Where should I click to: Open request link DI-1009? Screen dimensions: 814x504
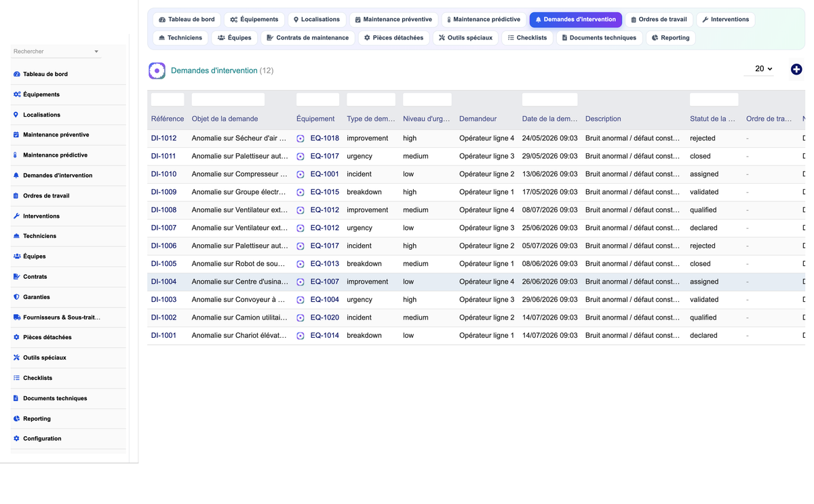coord(163,192)
